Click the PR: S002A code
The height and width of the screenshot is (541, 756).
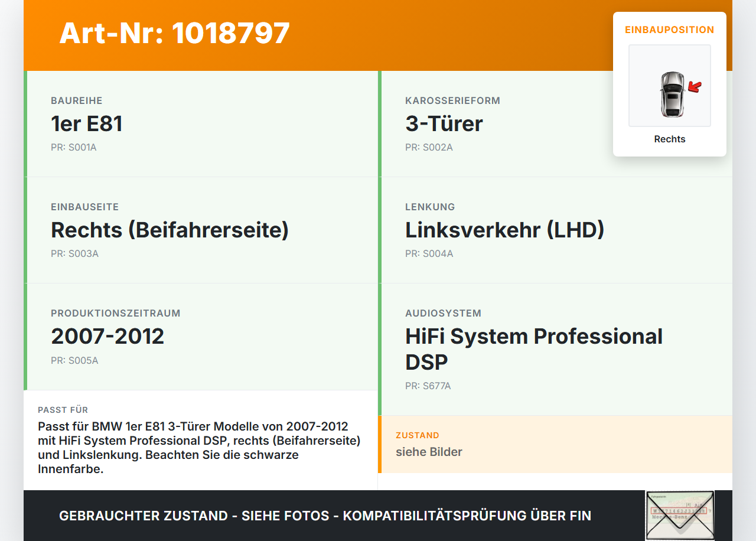click(x=429, y=148)
